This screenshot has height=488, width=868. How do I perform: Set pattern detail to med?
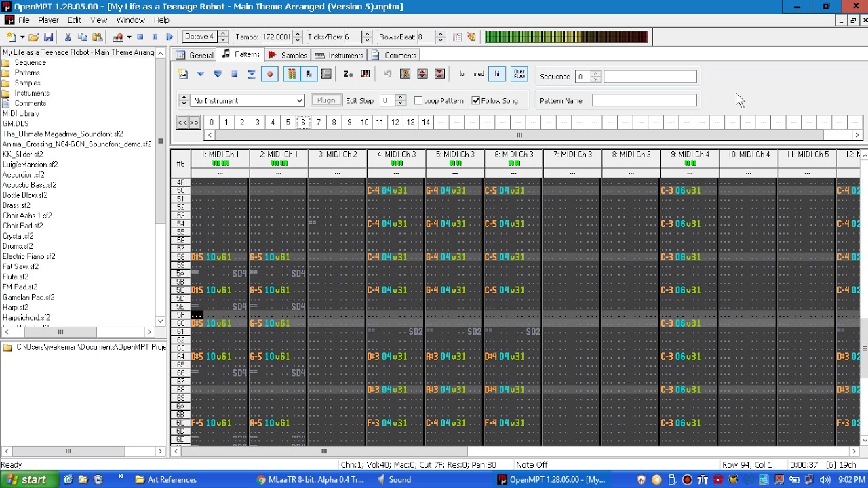479,75
